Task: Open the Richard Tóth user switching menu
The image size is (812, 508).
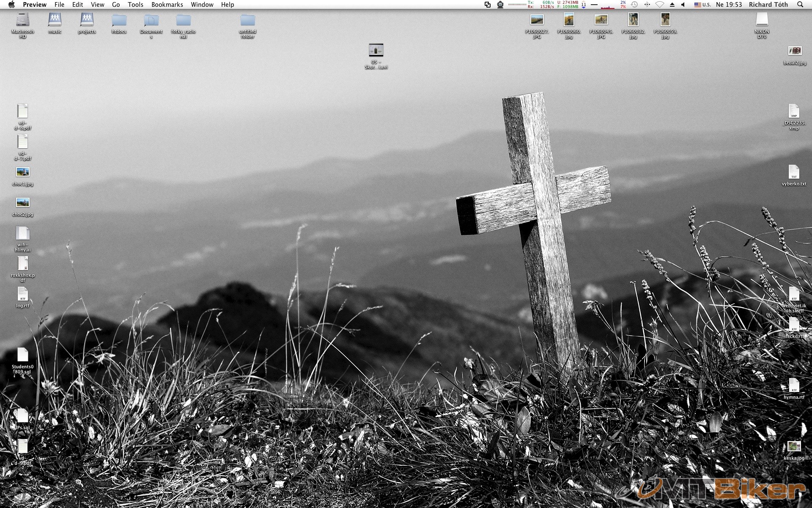Action: 768,5
